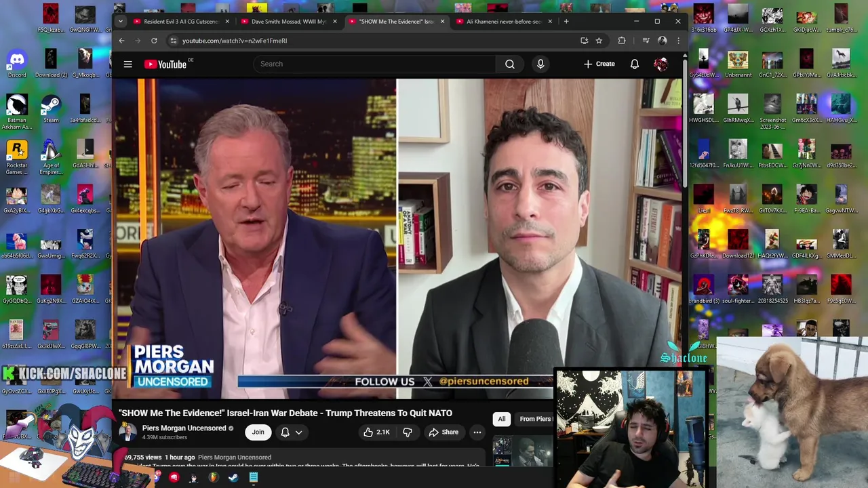Click the video title text
The height and width of the screenshot is (488, 868).
click(x=285, y=413)
